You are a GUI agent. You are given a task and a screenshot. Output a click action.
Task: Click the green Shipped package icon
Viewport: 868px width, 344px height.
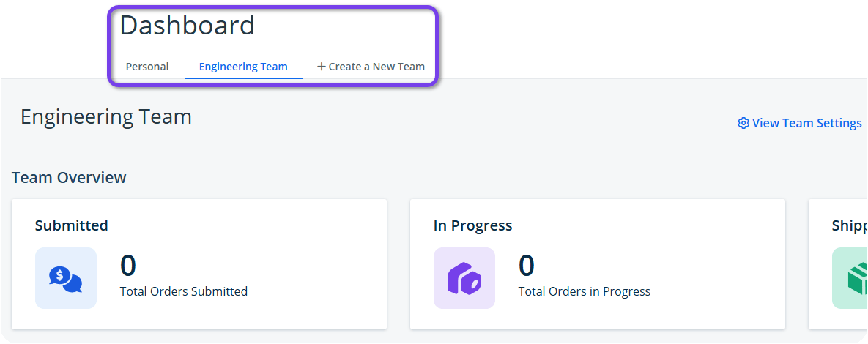point(853,278)
